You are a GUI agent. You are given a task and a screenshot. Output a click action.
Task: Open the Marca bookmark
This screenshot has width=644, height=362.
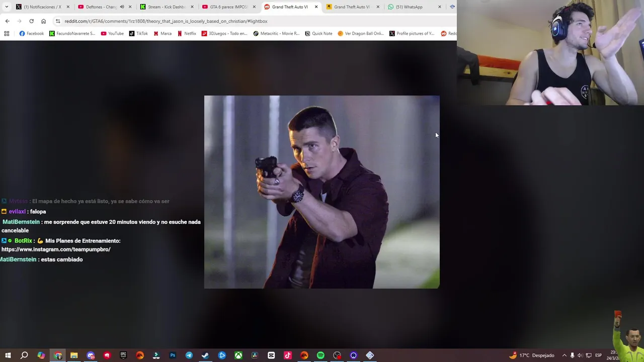[x=163, y=34]
